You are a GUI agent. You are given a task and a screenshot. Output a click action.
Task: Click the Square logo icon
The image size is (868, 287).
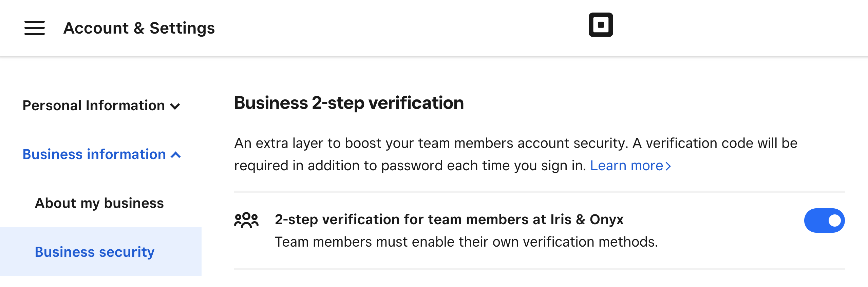[x=601, y=25]
